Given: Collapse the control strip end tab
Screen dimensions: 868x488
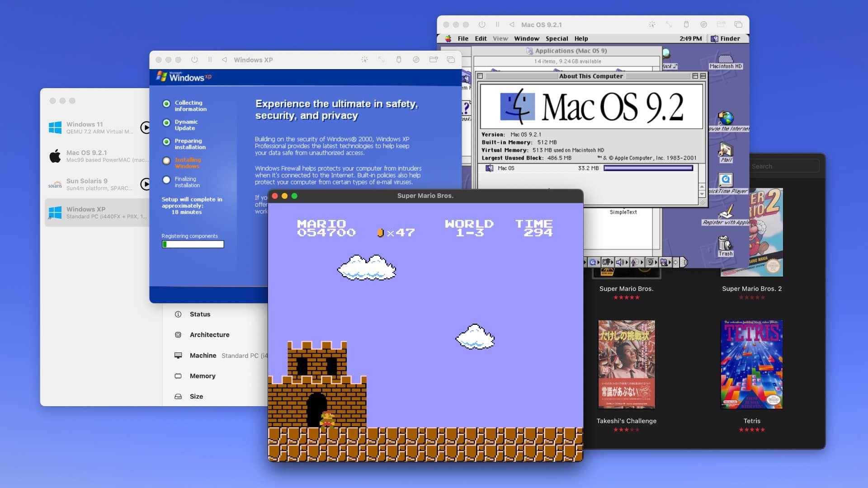Looking at the screenshot, I should [684, 262].
